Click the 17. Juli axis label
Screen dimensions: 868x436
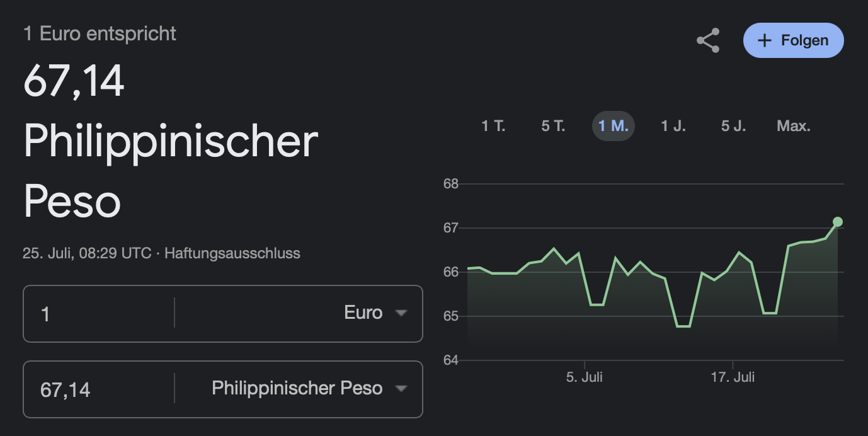[x=733, y=377]
